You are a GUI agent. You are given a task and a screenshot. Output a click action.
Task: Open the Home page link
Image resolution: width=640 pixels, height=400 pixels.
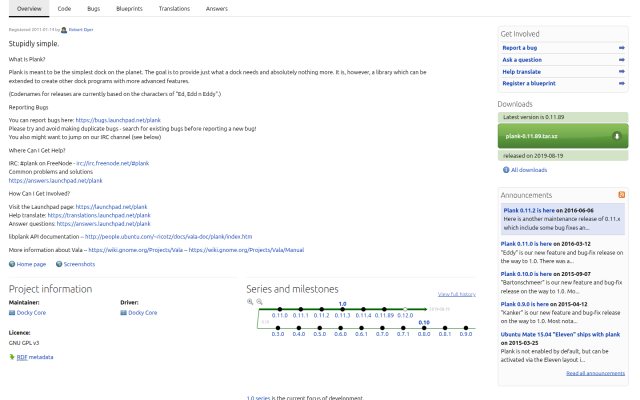(31, 264)
